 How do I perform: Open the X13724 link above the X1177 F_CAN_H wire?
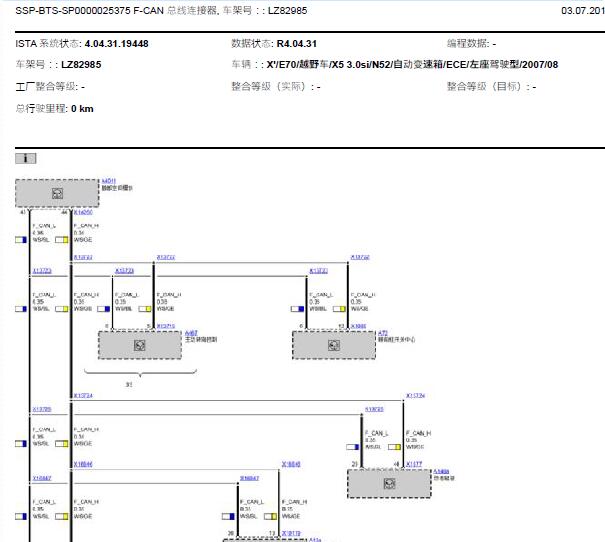[416, 395]
